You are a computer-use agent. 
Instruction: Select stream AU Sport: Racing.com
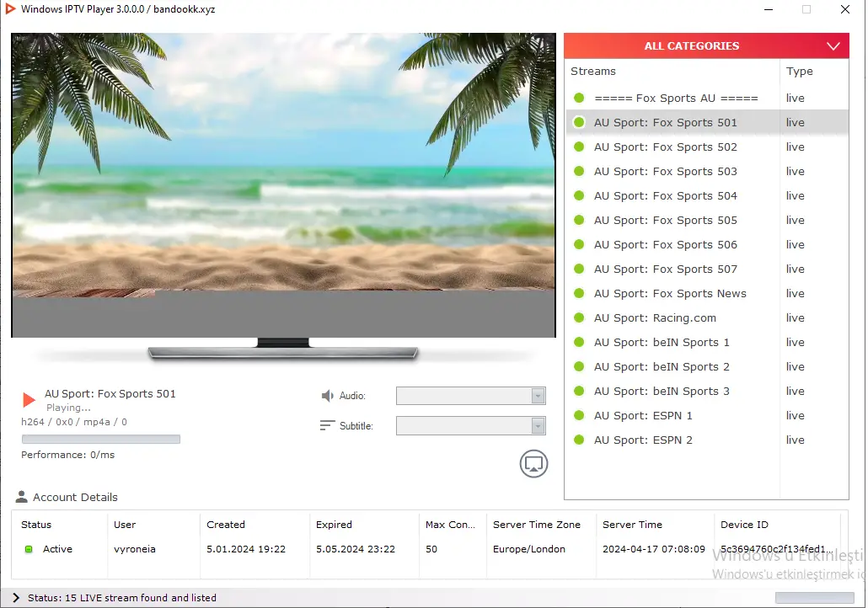(708, 317)
